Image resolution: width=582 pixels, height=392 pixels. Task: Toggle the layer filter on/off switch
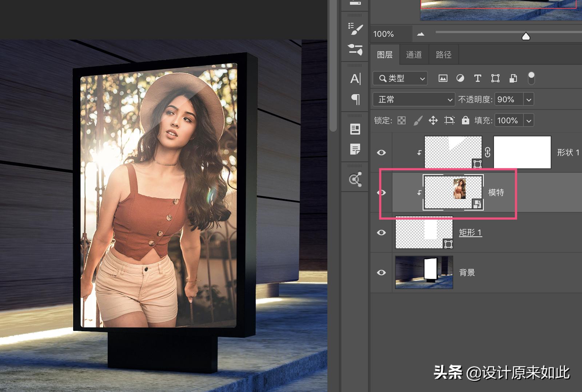(531, 78)
